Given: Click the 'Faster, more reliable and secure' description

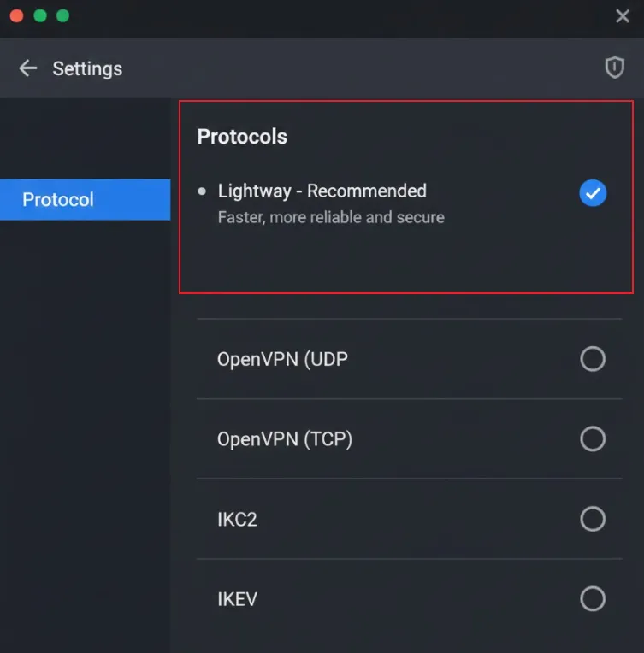Looking at the screenshot, I should [x=331, y=217].
